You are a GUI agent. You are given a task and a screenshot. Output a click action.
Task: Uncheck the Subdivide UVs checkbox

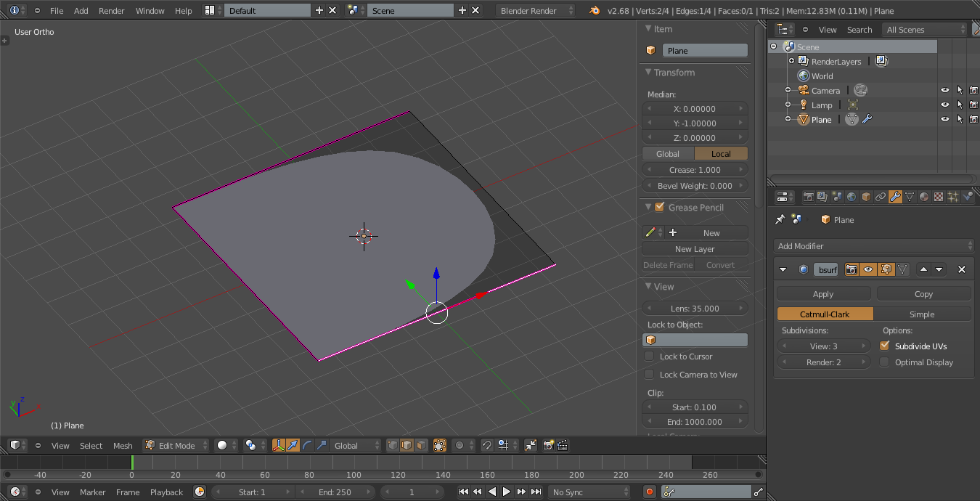click(884, 346)
